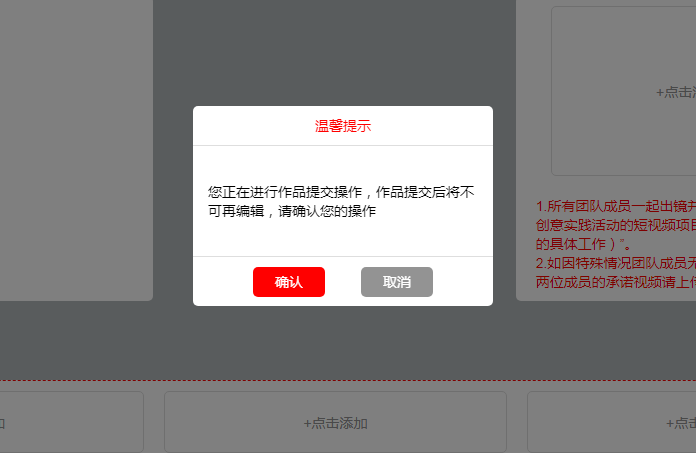Click red text 两位成员的承诺视频请上传

click(x=616, y=282)
